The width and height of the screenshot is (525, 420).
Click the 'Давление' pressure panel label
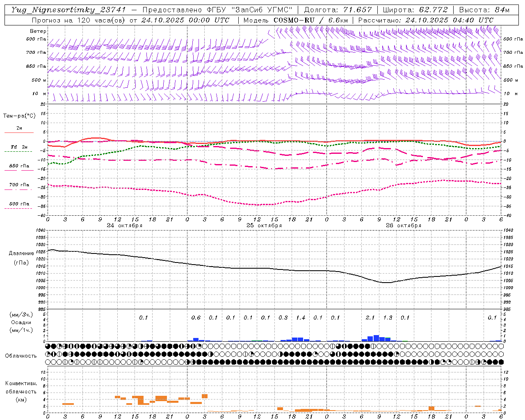click(21, 253)
